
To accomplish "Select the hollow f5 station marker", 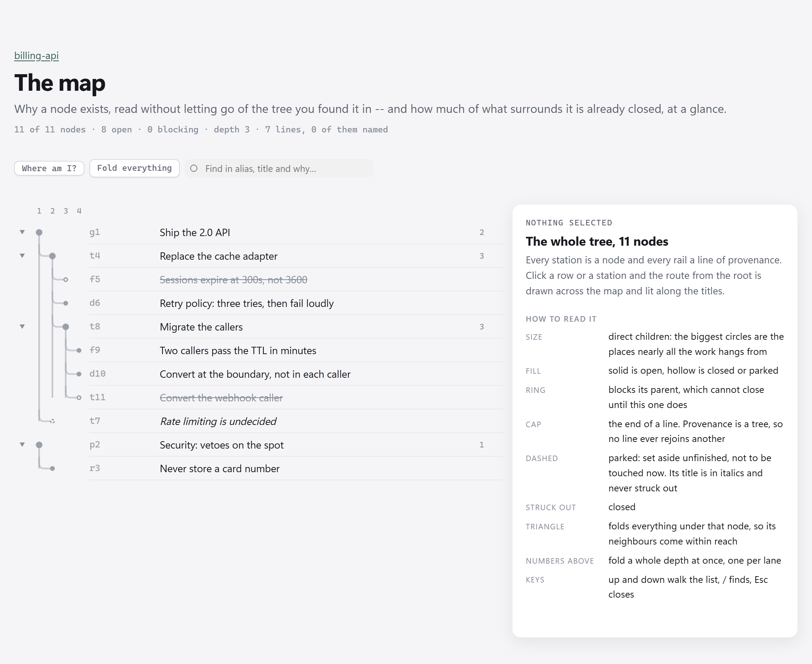I will [66, 280].
